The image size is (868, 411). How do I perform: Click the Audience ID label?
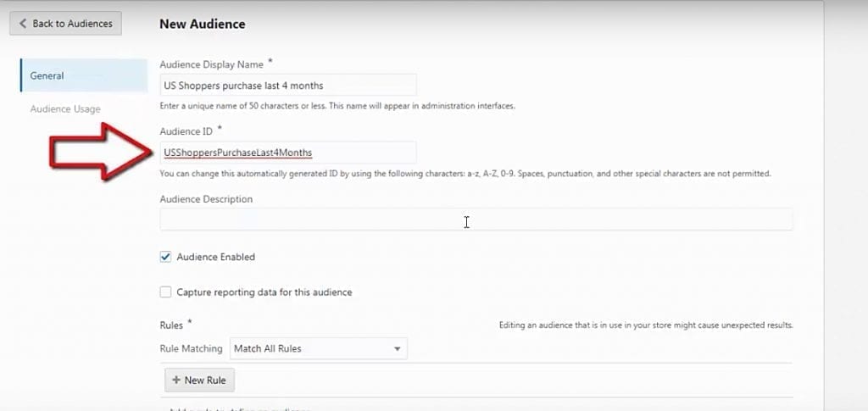186,131
